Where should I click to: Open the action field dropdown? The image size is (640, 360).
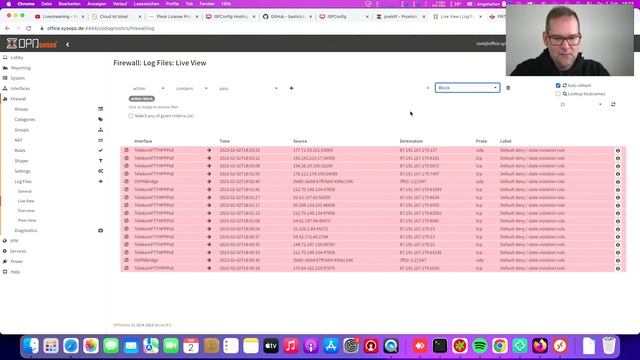coord(148,89)
